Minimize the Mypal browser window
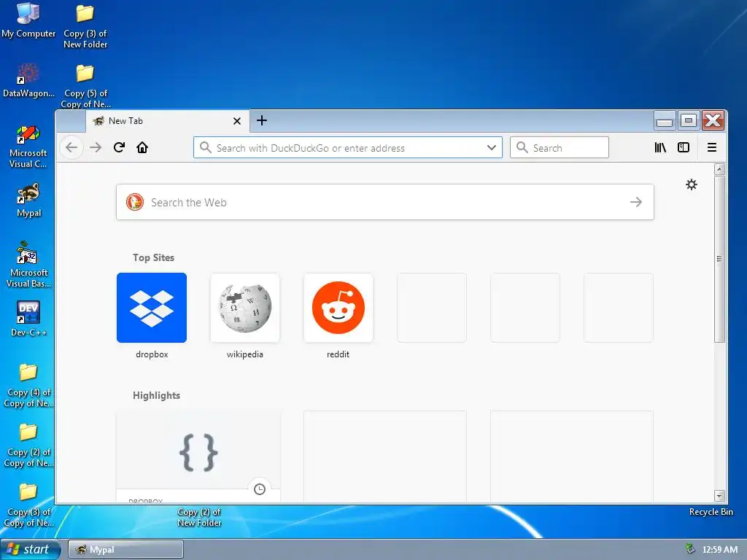This screenshot has height=560, width=747. click(x=665, y=120)
